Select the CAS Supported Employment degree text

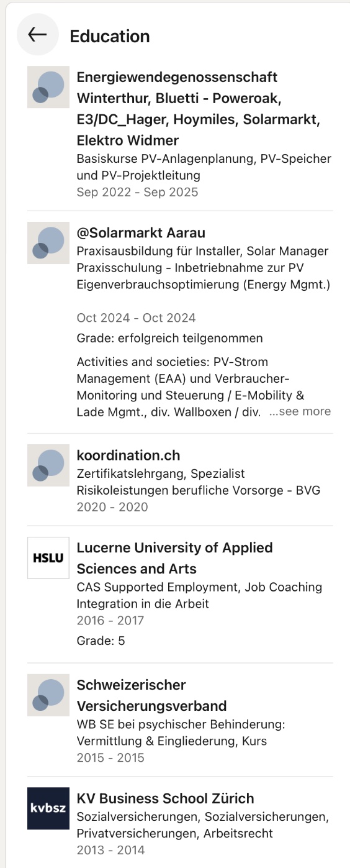click(x=199, y=595)
